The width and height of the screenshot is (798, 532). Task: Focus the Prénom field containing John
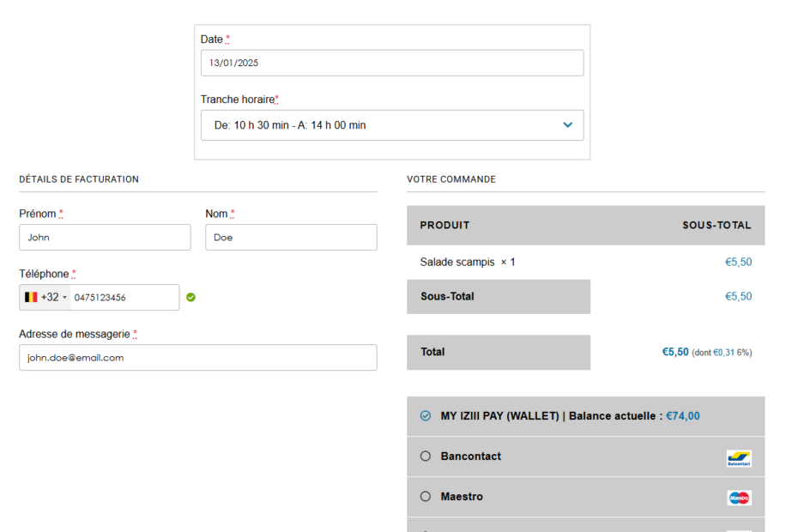coord(105,238)
